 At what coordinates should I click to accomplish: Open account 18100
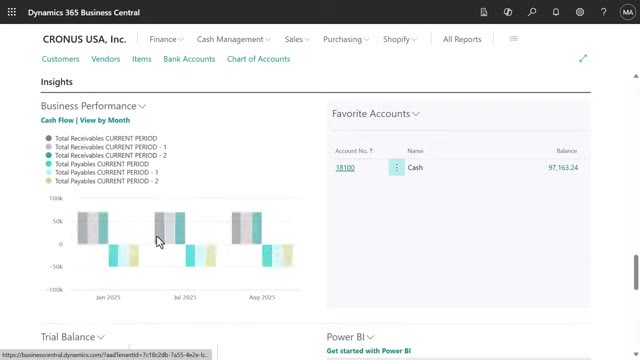(345, 168)
